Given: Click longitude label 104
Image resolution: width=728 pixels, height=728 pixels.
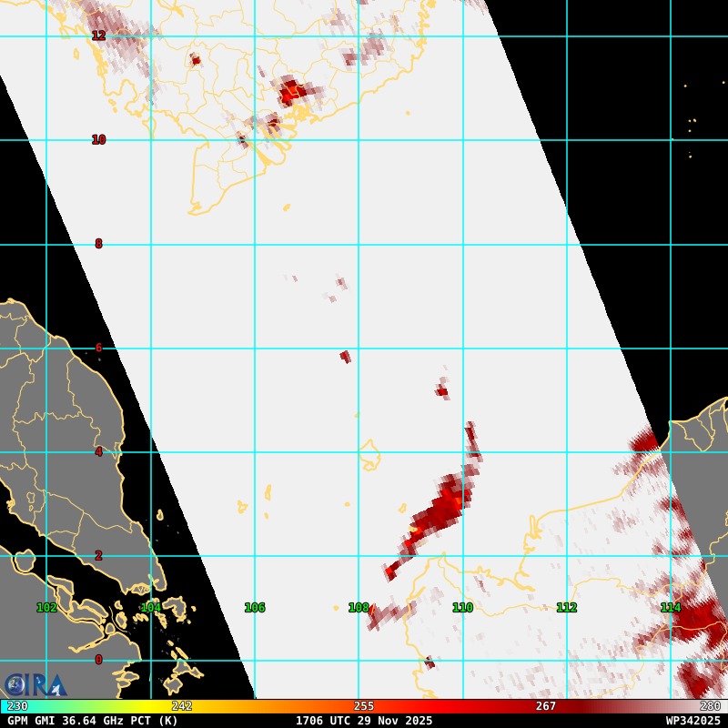Looking at the screenshot, I should tap(151, 607).
